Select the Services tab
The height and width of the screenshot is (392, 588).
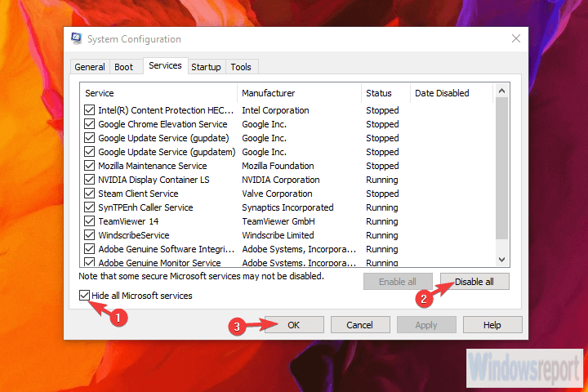165,65
